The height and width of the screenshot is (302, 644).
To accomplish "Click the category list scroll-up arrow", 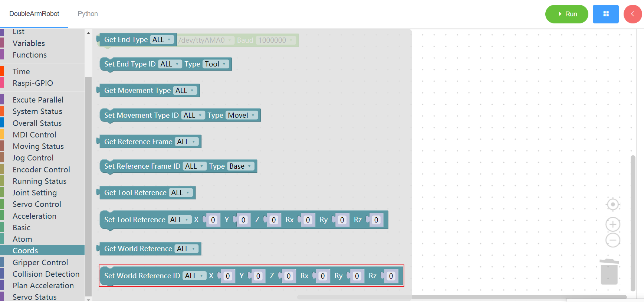I will [x=88, y=33].
